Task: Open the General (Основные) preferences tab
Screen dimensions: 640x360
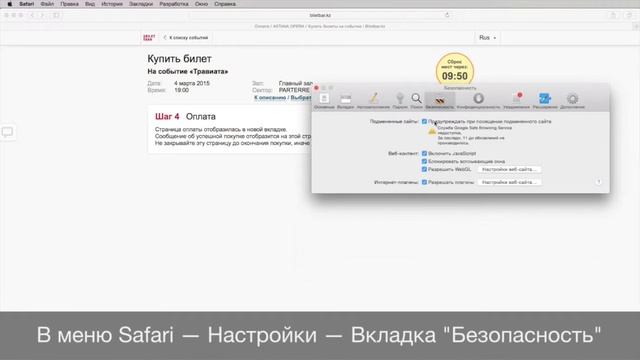Action: [324, 101]
